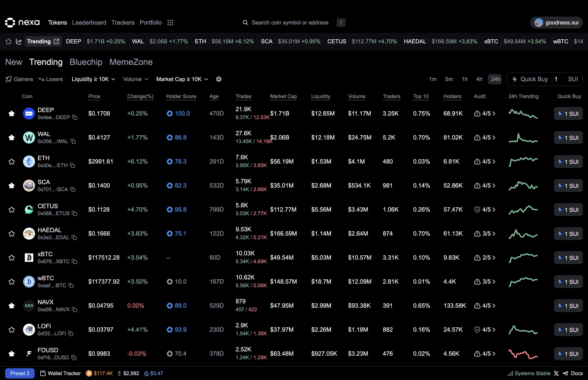This screenshot has height=380, width=588.
Task: Open the Volume filter dropdown
Action: (135, 79)
